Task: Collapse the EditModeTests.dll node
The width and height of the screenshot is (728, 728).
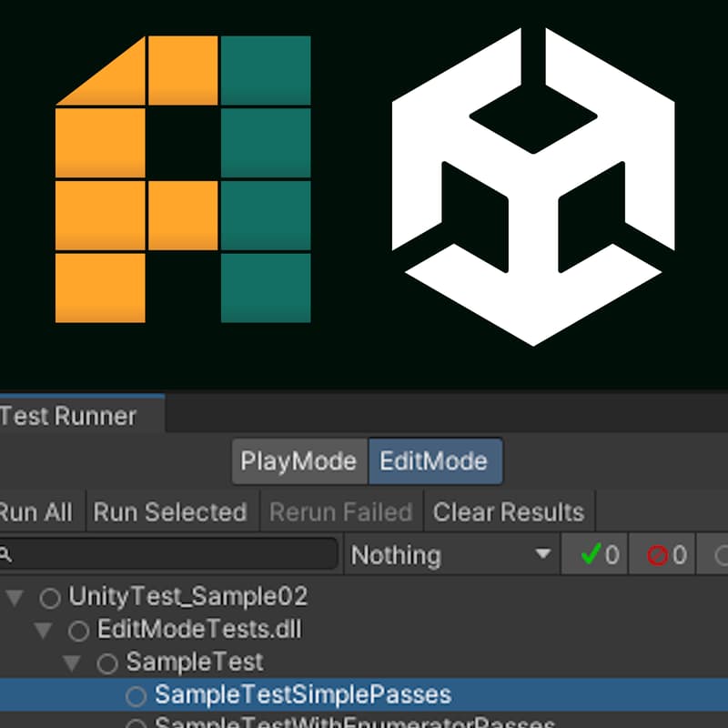Action: click(x=43, y=630)
